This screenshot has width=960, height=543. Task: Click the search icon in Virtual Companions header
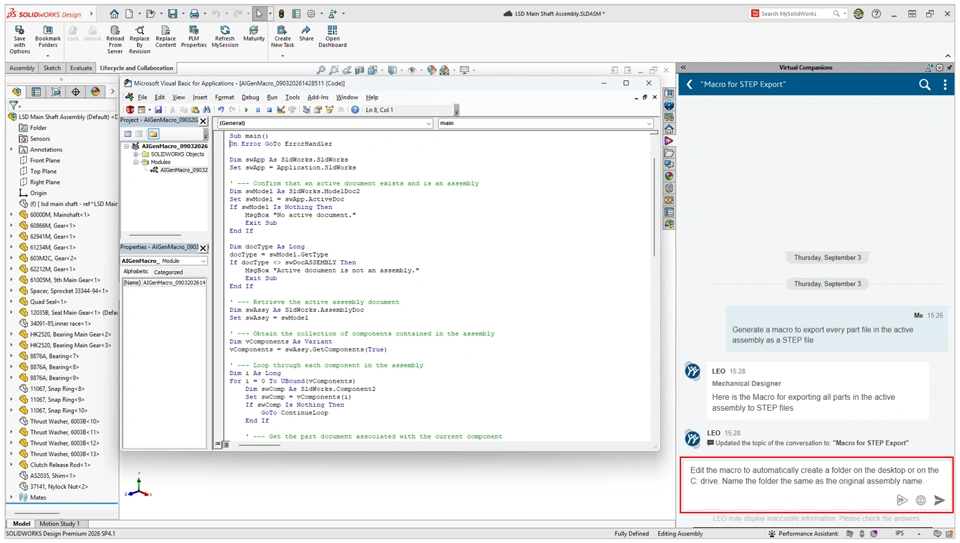pos(924,84)
